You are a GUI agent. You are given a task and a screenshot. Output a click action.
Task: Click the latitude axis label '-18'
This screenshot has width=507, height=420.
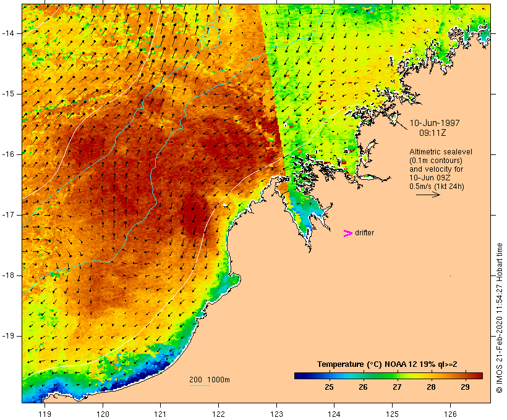7,275
